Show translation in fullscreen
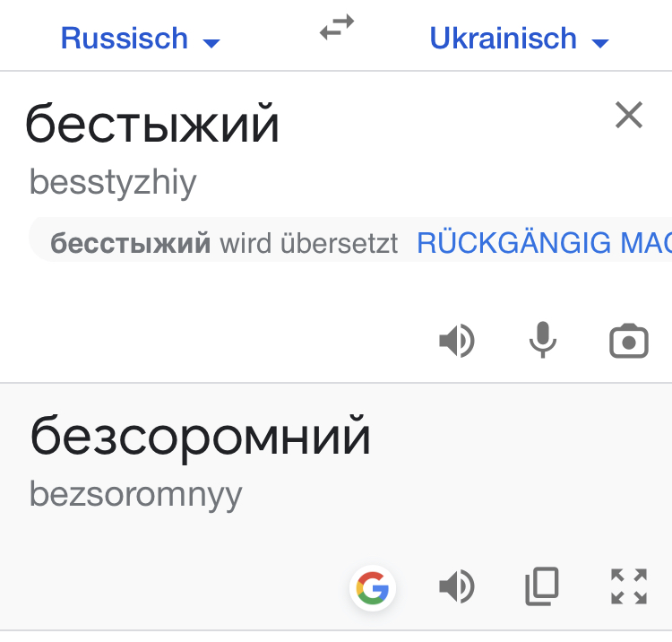Screen dimensions: 672x642 tap(629, 586)
